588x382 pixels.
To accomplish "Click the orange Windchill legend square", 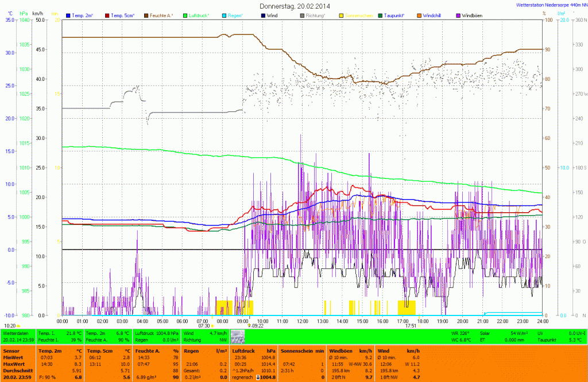I will click(x=419, y=15).
